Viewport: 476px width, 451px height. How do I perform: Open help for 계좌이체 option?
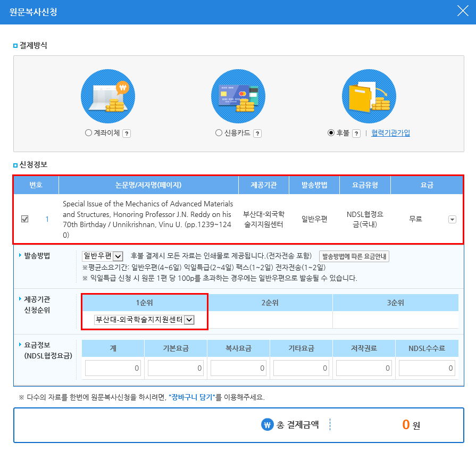[x=127, y=133]
